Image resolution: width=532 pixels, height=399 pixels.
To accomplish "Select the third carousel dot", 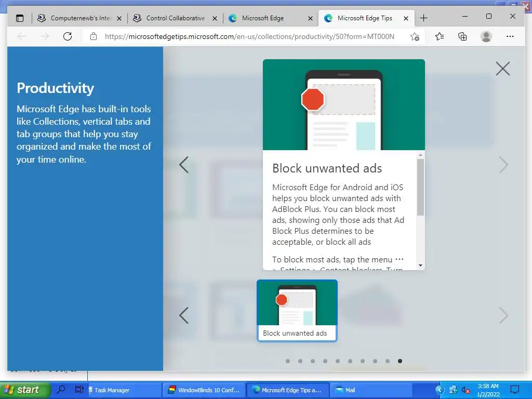I will (x=312, y=361).
